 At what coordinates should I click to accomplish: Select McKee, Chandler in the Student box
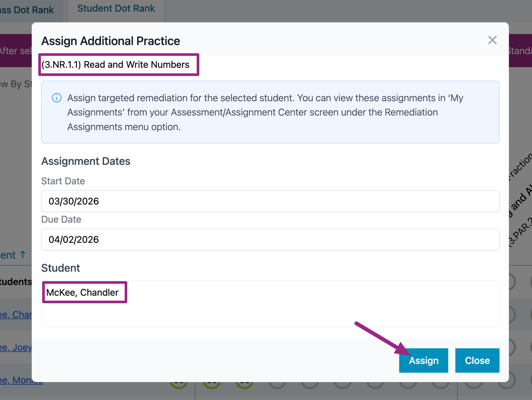pyautogui.click(x=82, y=293)
